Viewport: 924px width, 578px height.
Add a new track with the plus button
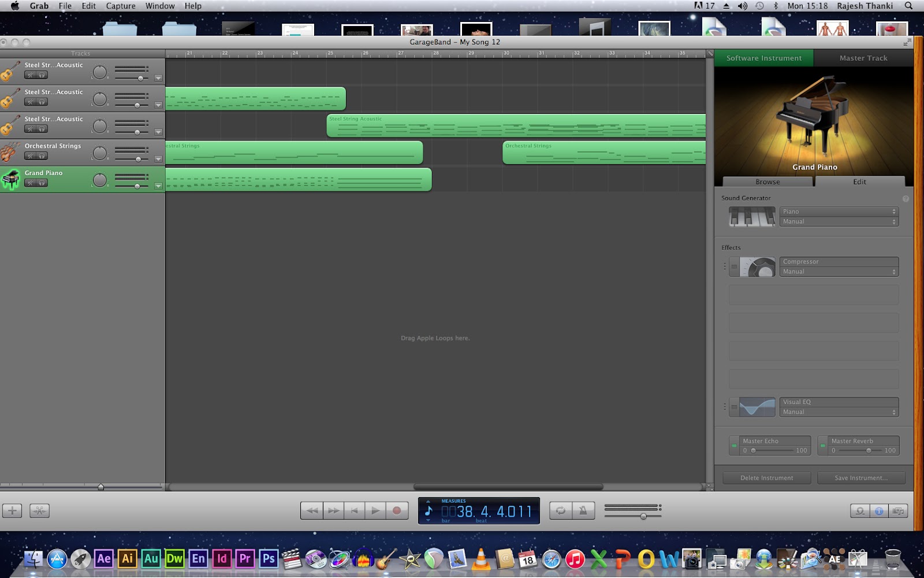click(x=12, y=510)
